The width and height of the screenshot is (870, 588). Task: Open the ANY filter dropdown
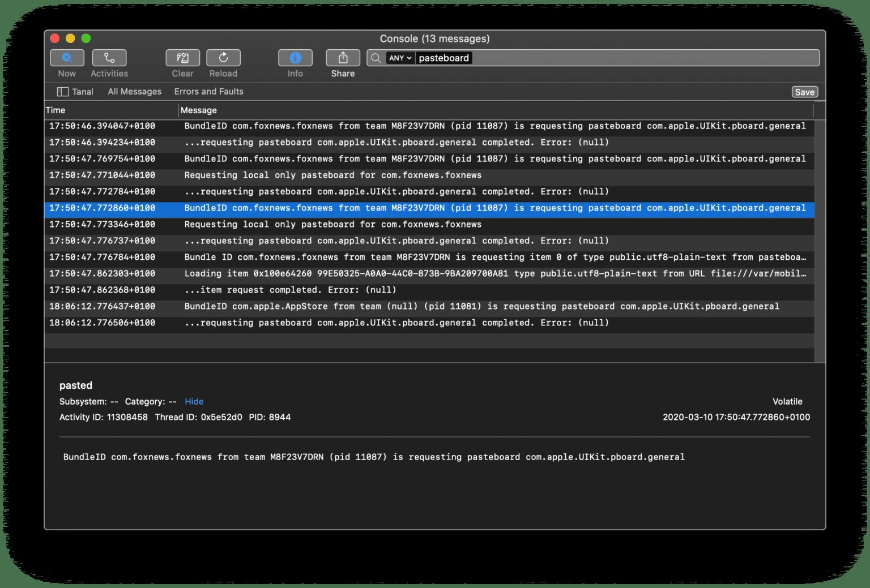coord(400,58)
